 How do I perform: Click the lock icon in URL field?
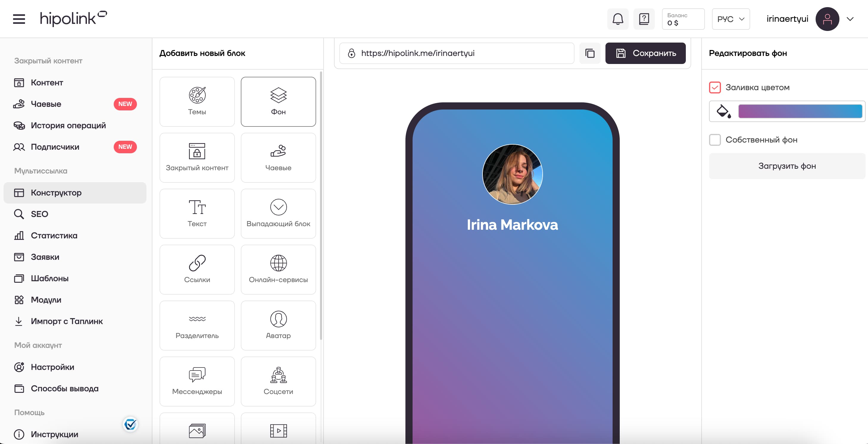352,53
